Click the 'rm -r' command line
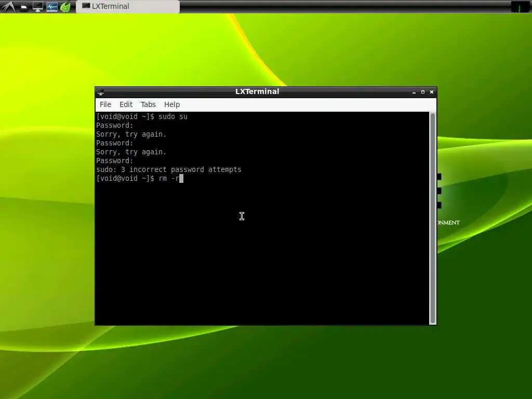Screen dimensions: 532x399 (139, 179)
